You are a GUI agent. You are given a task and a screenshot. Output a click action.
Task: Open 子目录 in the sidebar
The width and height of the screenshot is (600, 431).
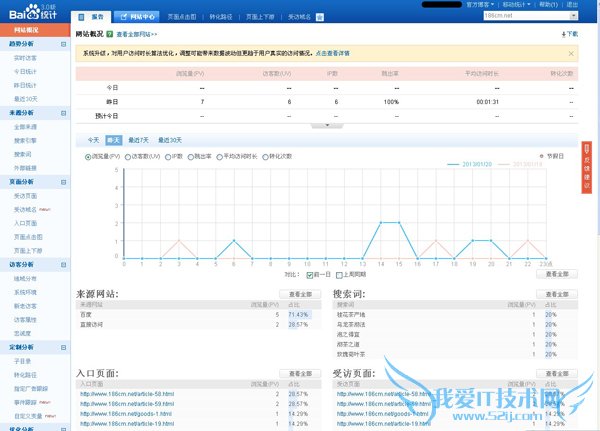click(22, 361)
